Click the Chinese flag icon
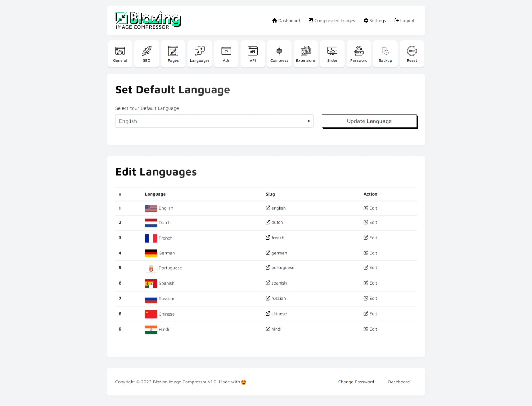This screenshot has height=406, width=532. click(151, 314)
